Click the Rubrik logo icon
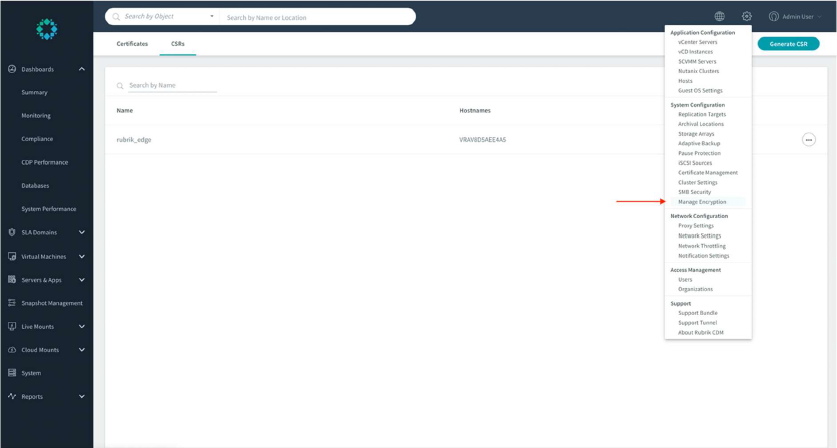This screenshot has height=448, width=837. 47,29
